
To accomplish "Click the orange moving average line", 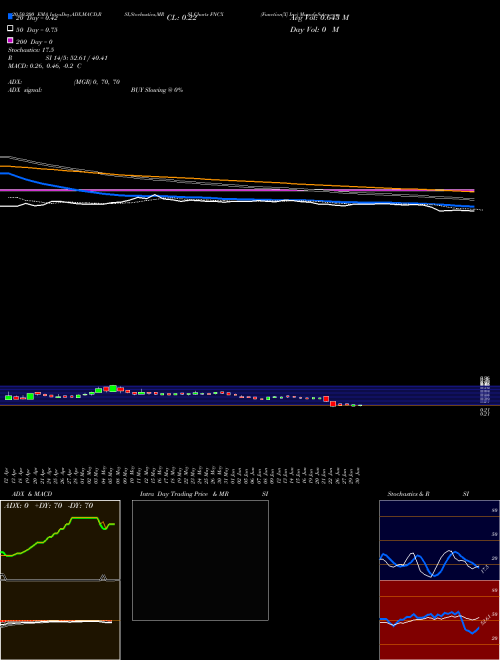I will coord(236,181).
